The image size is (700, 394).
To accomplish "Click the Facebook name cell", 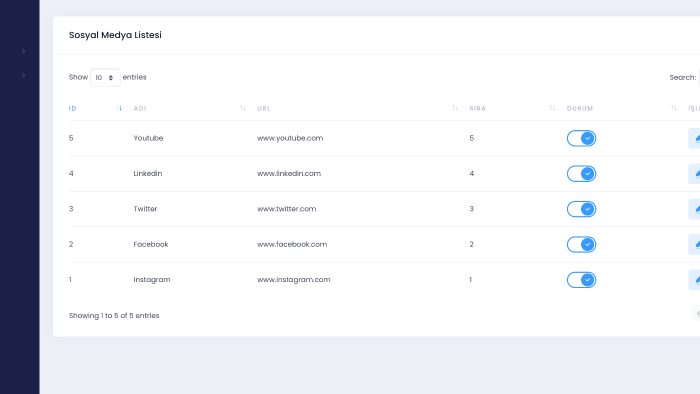I will coord(151,245).
